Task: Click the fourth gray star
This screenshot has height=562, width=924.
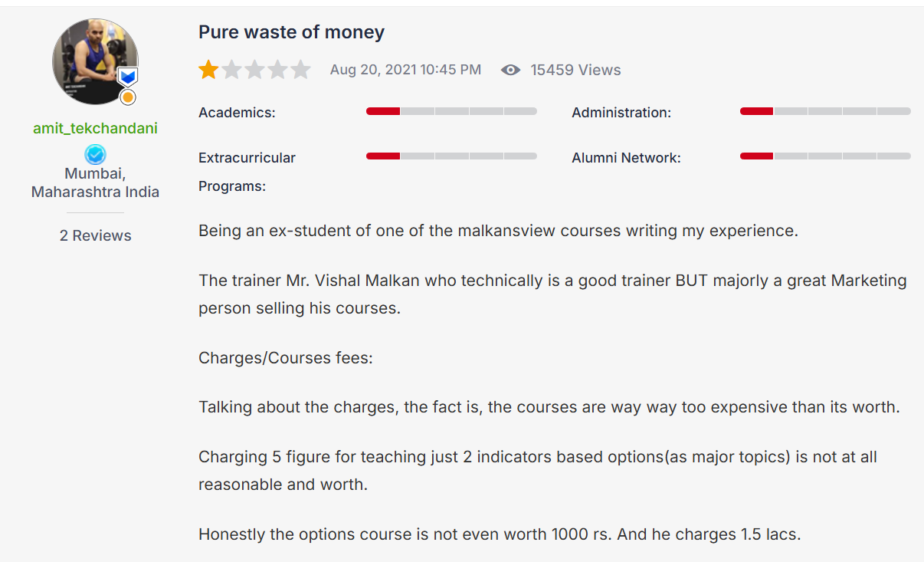Action: pos(278,69)
